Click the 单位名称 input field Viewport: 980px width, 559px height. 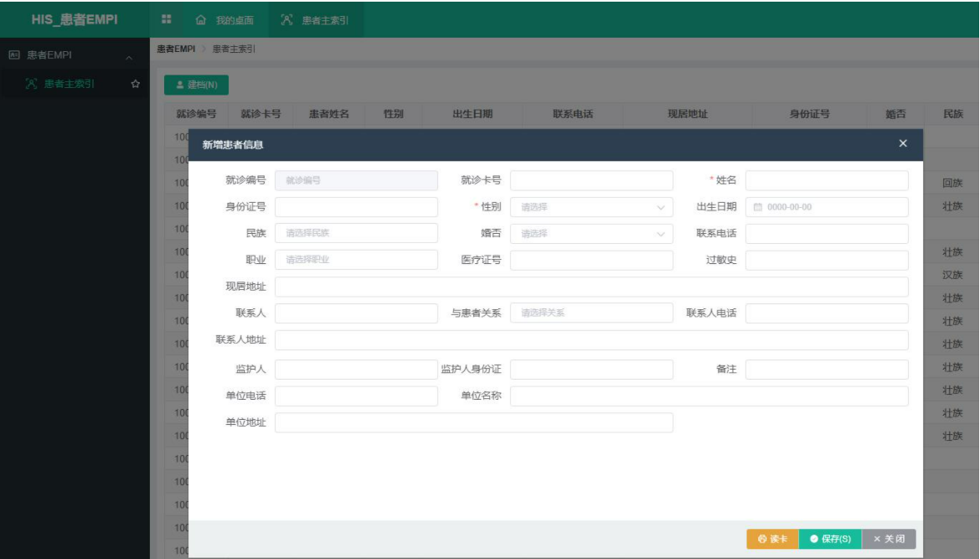click(x=709, y=396)
